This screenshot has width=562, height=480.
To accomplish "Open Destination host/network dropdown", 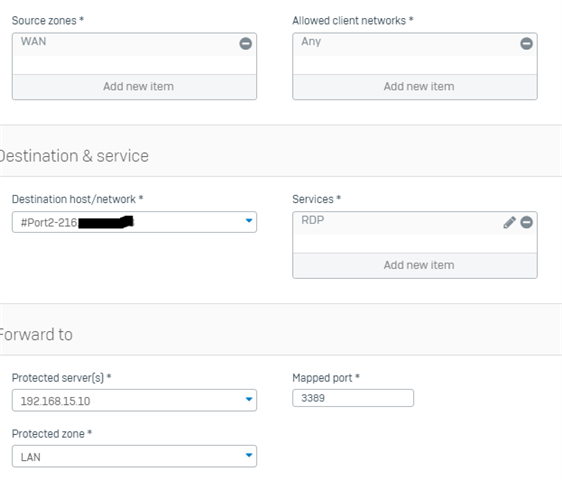I will click(249, 221).
